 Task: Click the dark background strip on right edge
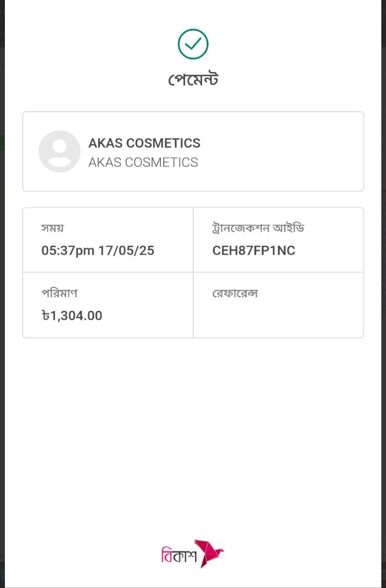[384, 294]
